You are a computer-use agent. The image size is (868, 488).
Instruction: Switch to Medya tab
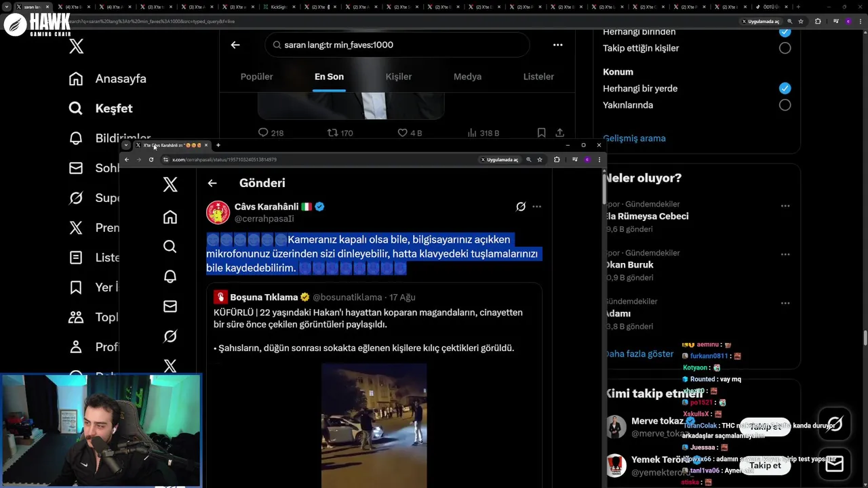467,77
